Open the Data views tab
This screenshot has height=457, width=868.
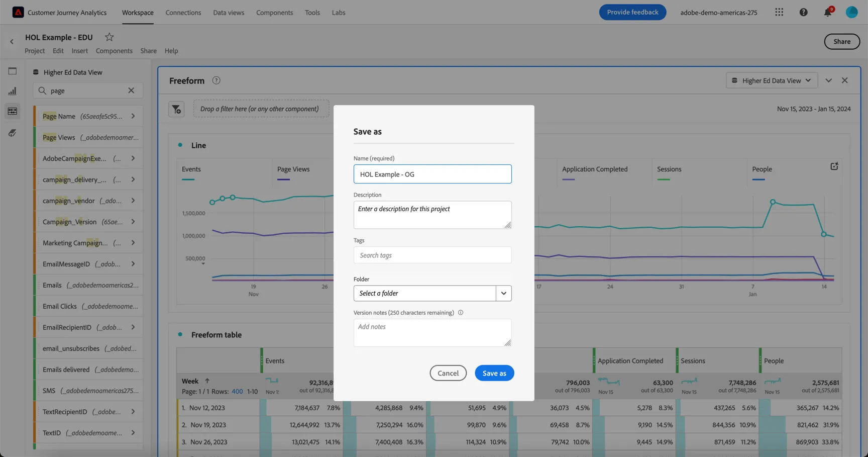click(x=229, y=12)
